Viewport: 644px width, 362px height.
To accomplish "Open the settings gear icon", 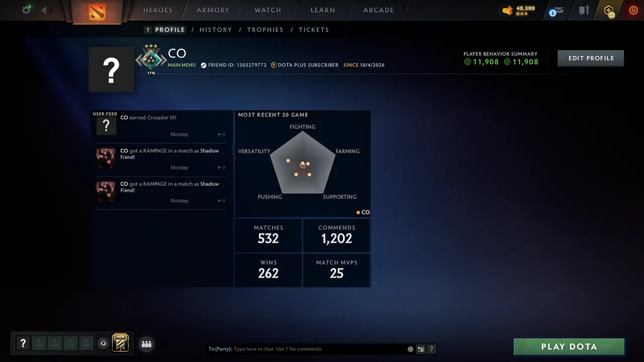I will pos(26,10).
